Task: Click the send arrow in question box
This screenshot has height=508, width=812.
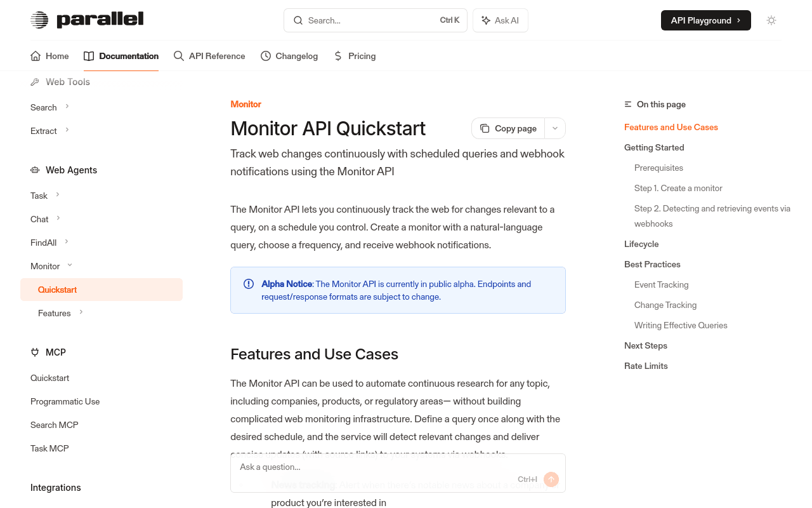Action: (551, 479)
